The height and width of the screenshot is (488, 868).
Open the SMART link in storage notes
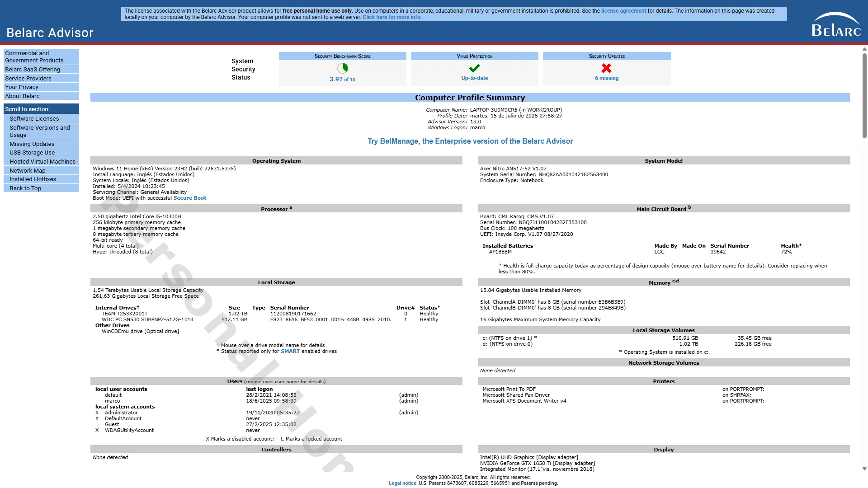coord(290,351)
